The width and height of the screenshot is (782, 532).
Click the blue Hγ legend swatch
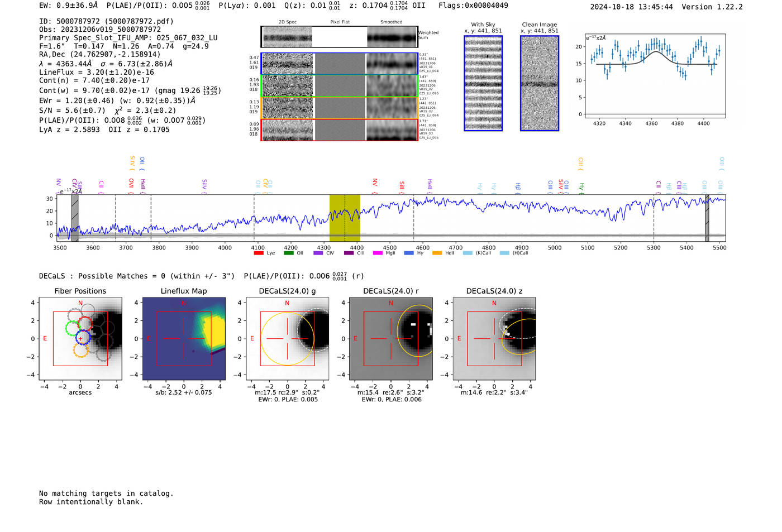409,253
